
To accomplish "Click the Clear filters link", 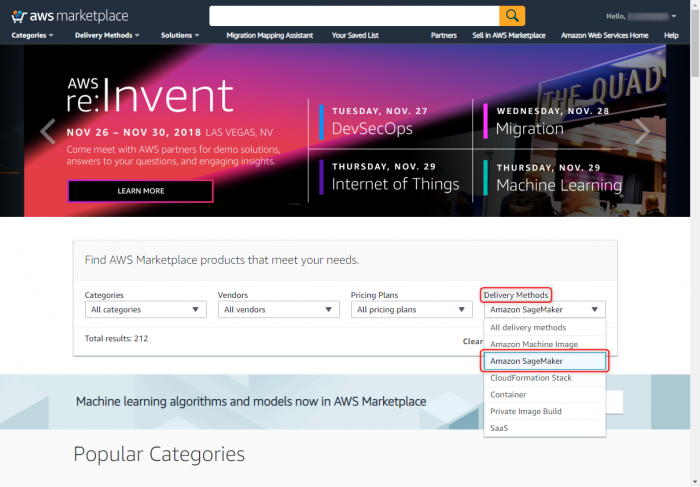I will click(x=473, y=341).
